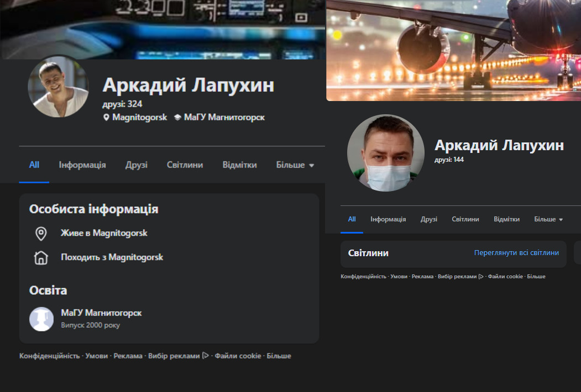Click the home icon beside 'Походить з Magnitogorsk'
The image size is (581, 392).
(x=41, y=258)
